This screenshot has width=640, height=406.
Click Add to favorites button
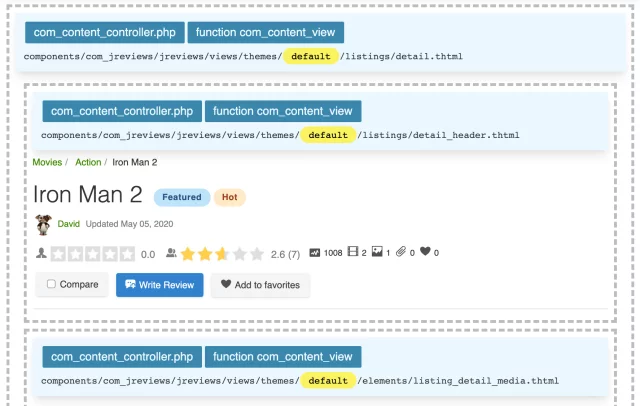click(x=260, y=285)
